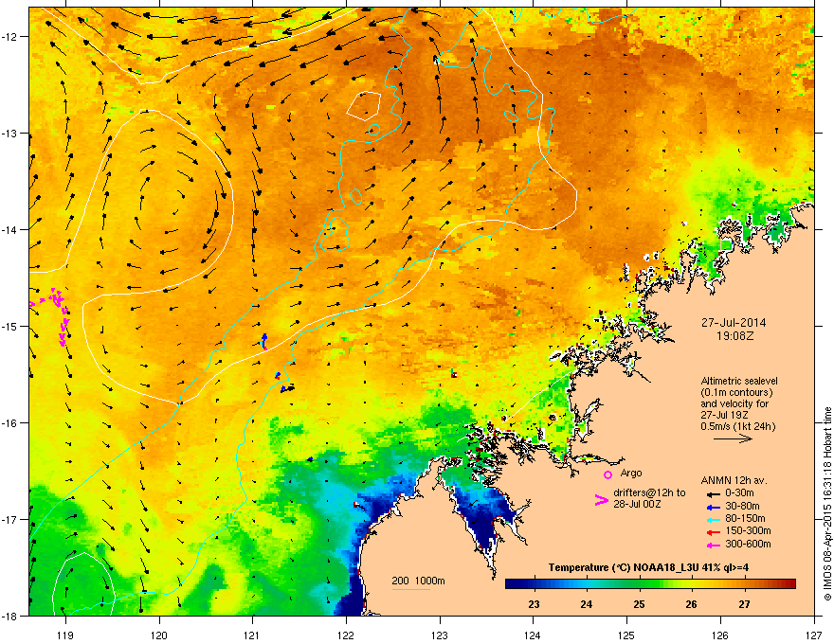Screen dimensions: 834x644
Task: Click the dark red end of temperature colorbar
Action: [789, 584]
